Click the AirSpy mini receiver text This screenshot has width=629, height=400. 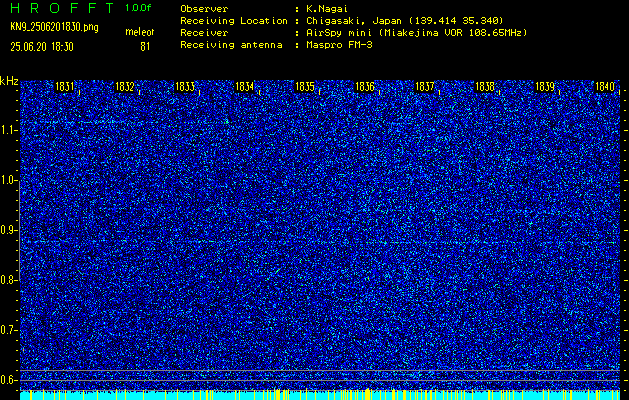417,32
